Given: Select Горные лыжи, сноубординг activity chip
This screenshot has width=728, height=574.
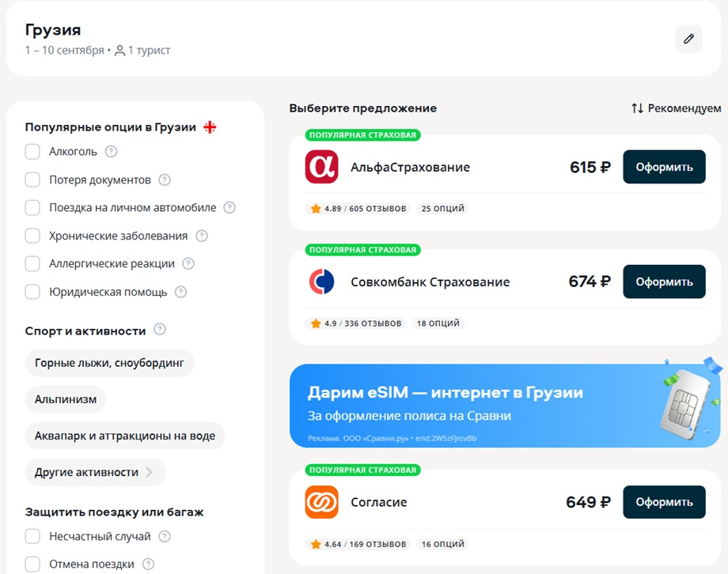Looking at the screenshot, I should [x=109, y=363].
